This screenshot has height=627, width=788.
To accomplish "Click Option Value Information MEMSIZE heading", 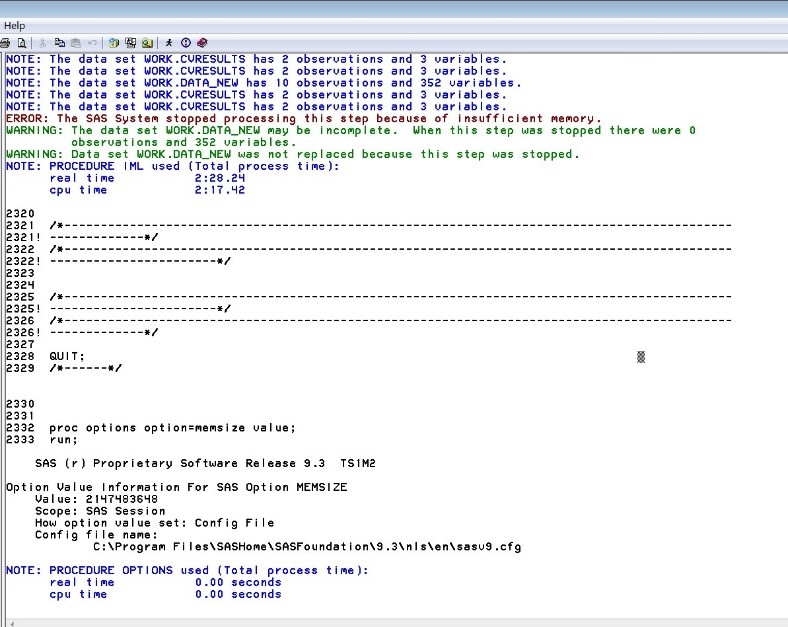I will (x=176, y=487).
